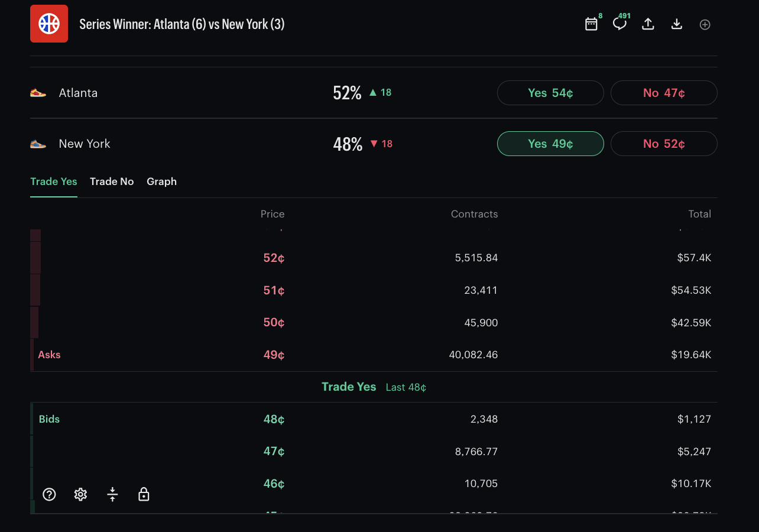Click New York's 48% chance value
This screenshot has width=759, height=532.
(x=348, y=144)
